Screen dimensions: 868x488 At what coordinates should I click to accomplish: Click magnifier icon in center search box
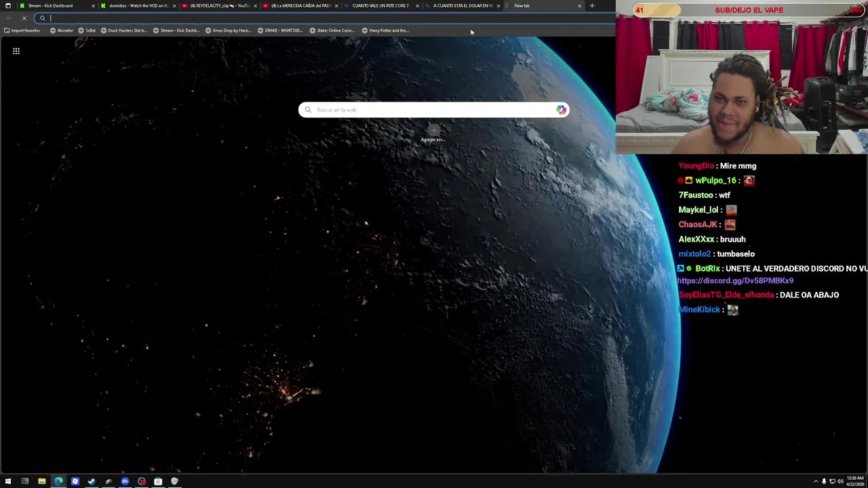tap(308, 110)
